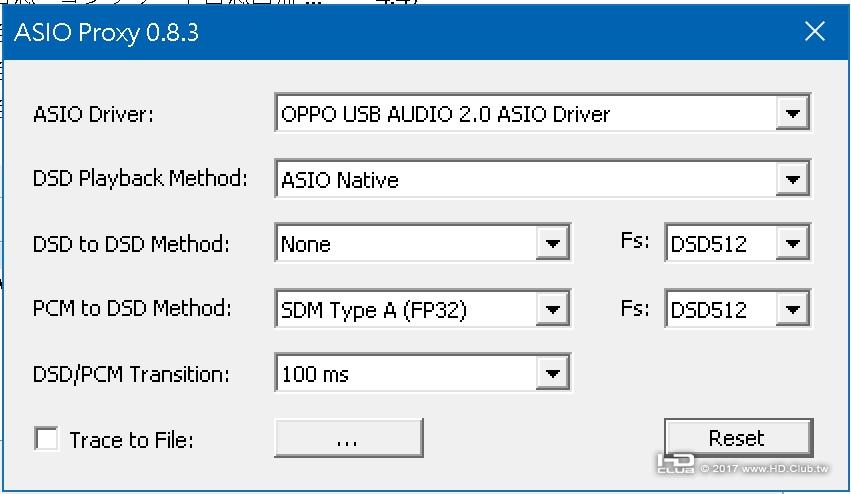
Task: Open the DSD to DSD Method arrow
Action: [552, 243]
